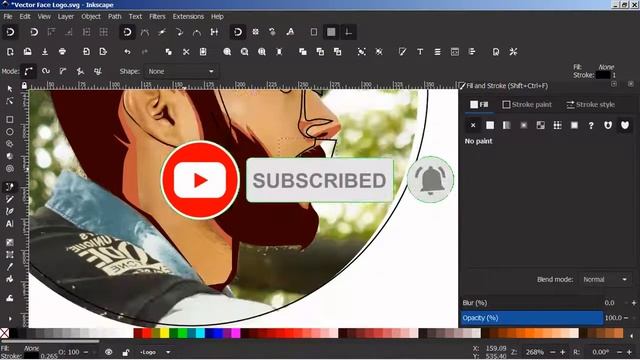Pick the yellow swatch in palette

click(164, 333)
